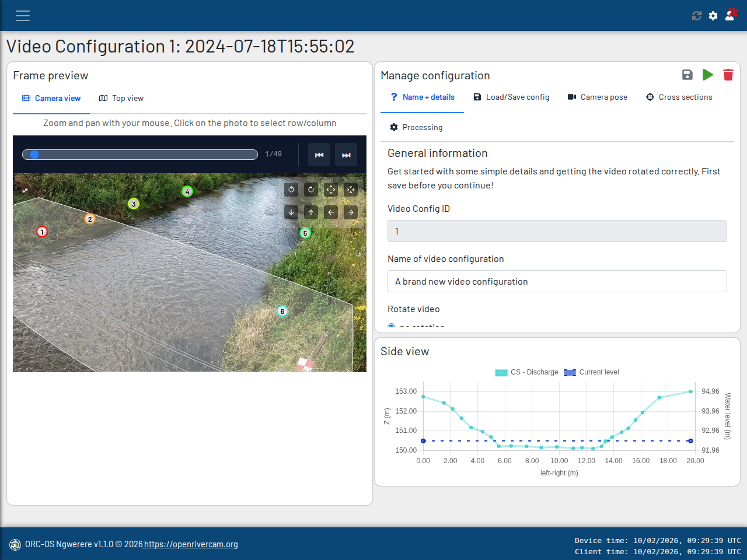
Task: Toggle Current level legend in Side view
Action: pos(592,372)
